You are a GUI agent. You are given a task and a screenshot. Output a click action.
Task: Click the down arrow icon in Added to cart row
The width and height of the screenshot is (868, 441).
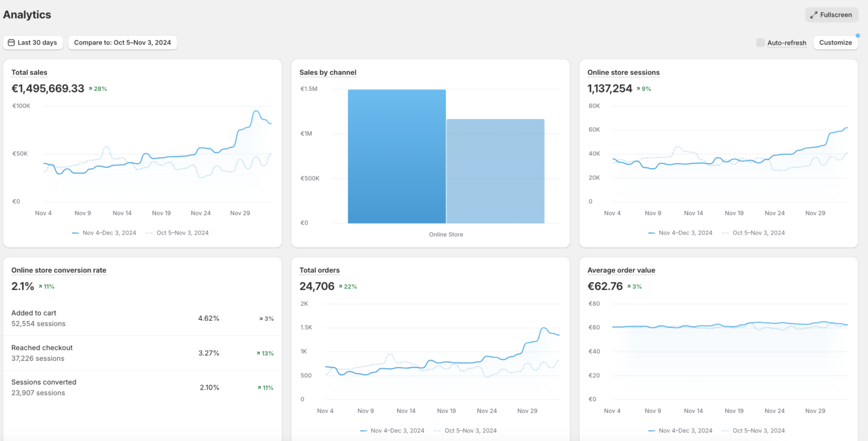click(261, 319)
